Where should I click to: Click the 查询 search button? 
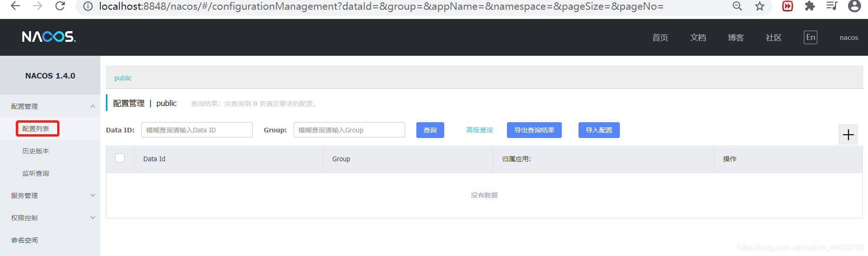tap(430, 130)
